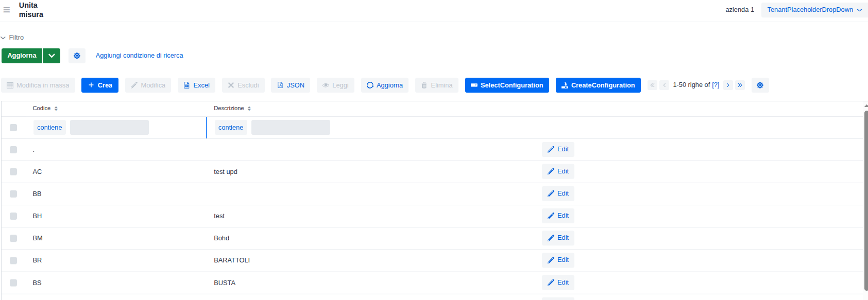Go to the previous page of rows
The image size is (868, 300).
click(x=665, y=85)
